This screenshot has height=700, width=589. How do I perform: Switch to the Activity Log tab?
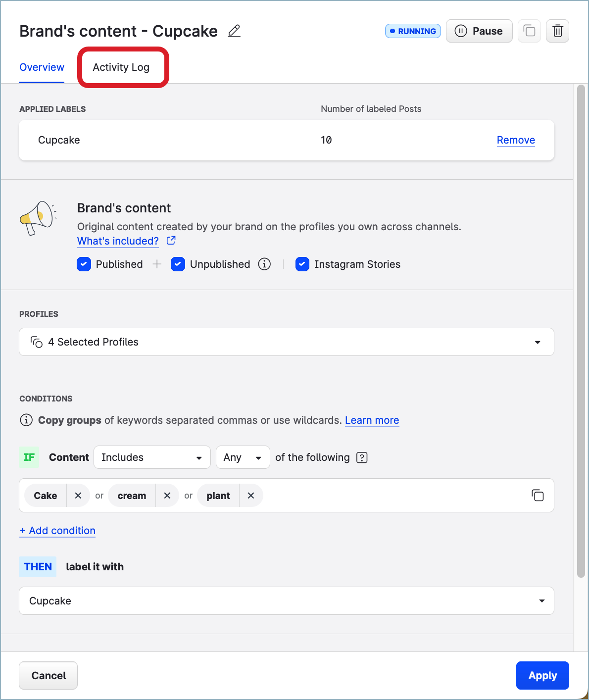coord(121,67)
